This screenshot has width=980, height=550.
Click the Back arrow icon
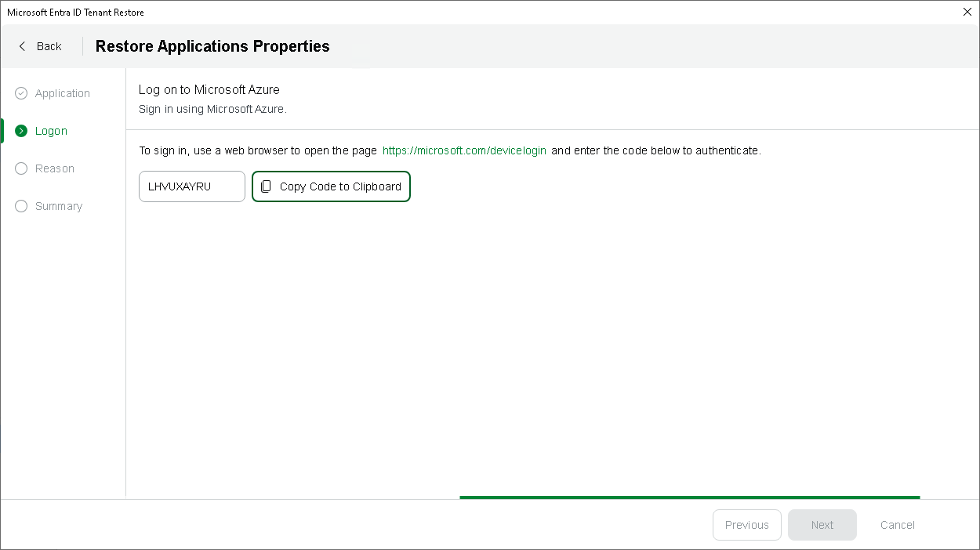(22, 46)
